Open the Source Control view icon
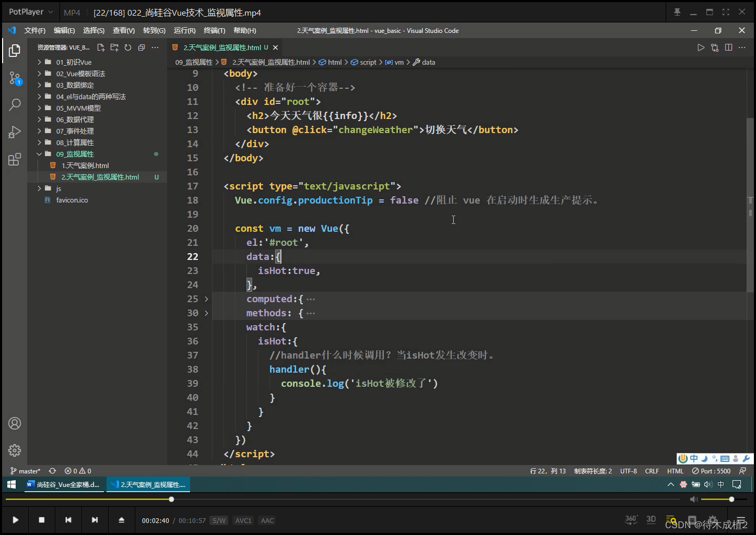Viewport: 756px width, 535px height. [x=15, y=79]
